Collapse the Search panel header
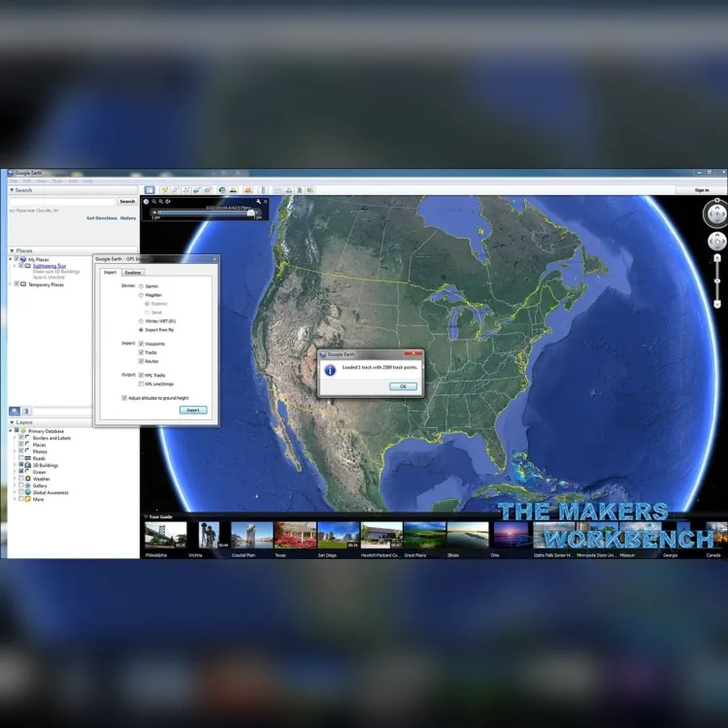This screenshot has height=728, width=728. [x=21, y=190]
